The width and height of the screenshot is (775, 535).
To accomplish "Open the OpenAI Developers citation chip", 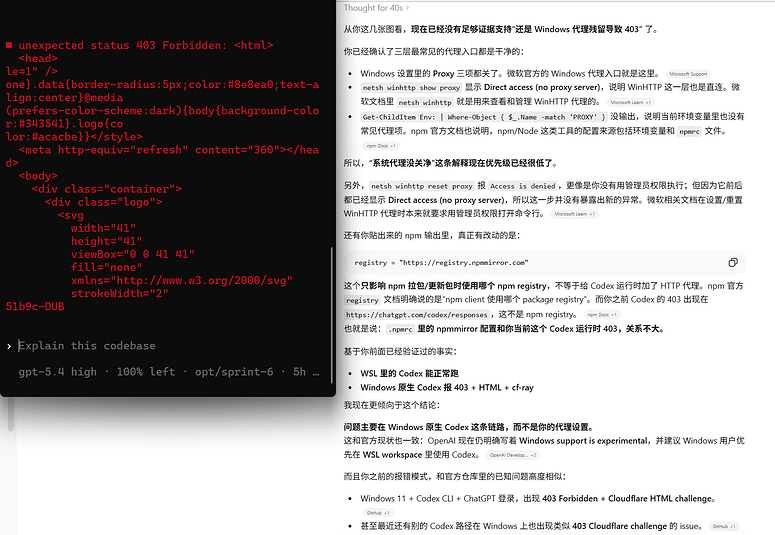I will click(513, 455).
